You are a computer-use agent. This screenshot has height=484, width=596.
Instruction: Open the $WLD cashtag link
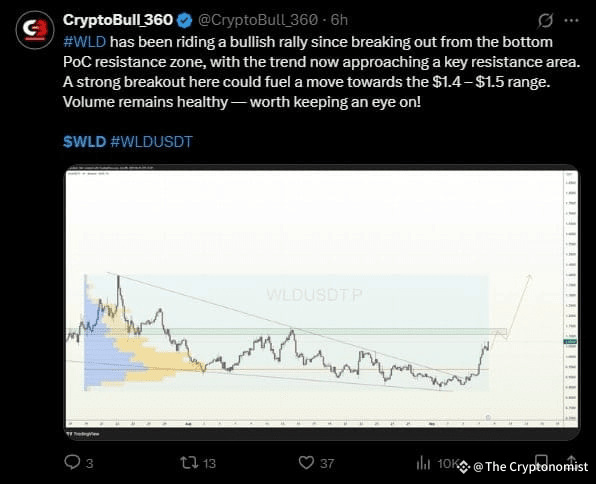(84, 142)
